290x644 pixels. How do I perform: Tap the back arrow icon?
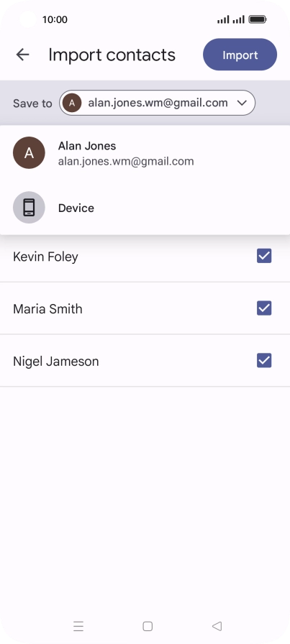[x=22, y=55]
